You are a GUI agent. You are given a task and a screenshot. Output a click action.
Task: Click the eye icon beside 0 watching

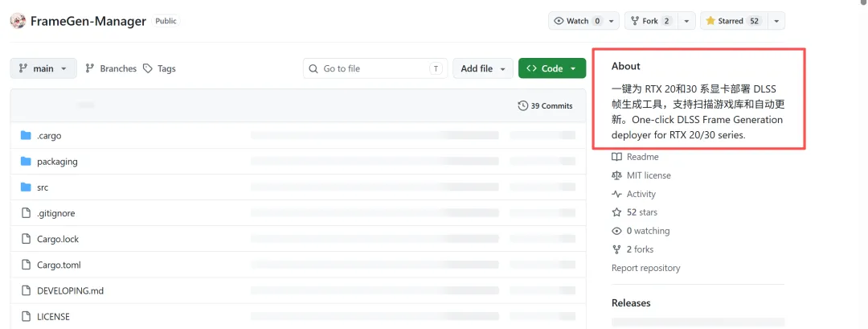(616, 231)
